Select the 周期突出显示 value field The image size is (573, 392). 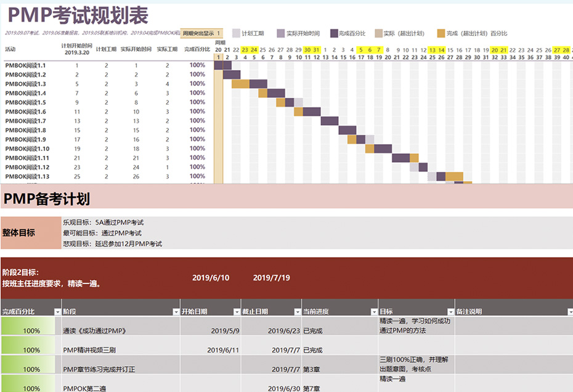[219, 33]
